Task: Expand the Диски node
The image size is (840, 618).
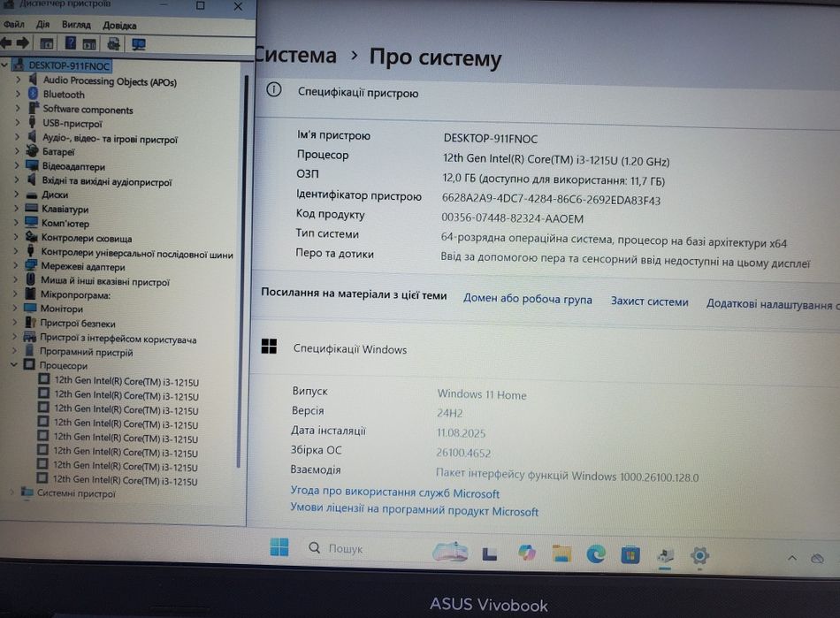Action: [x=17, y=194]
